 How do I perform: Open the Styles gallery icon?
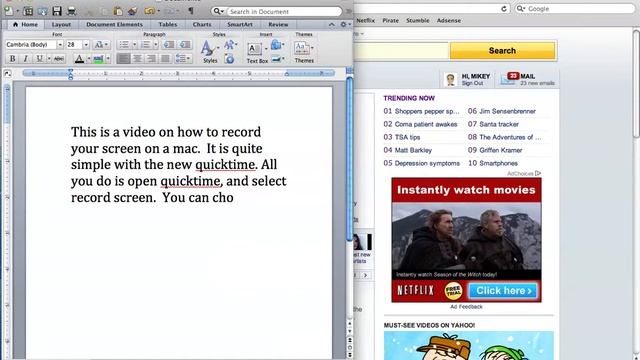point(207,49)
